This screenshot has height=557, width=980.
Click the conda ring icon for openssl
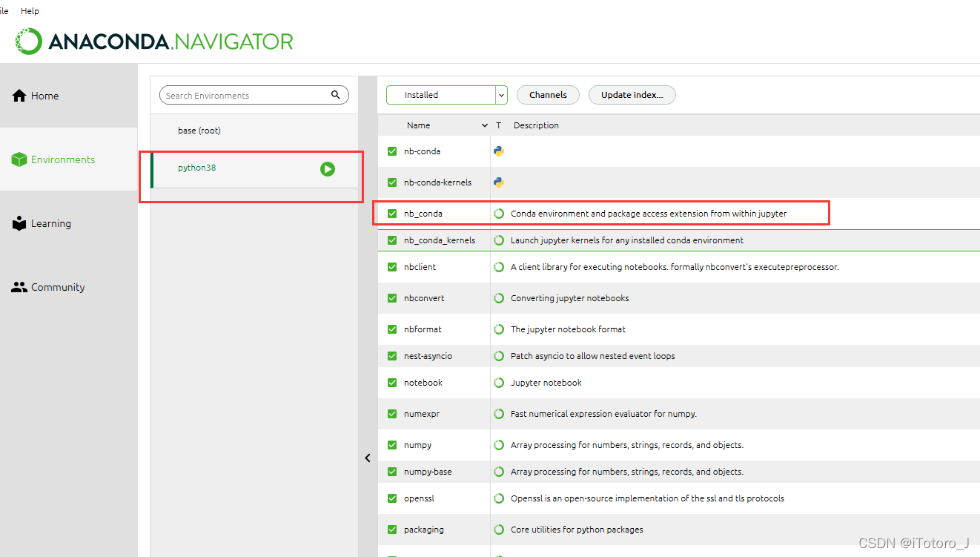tap(499, 498)
